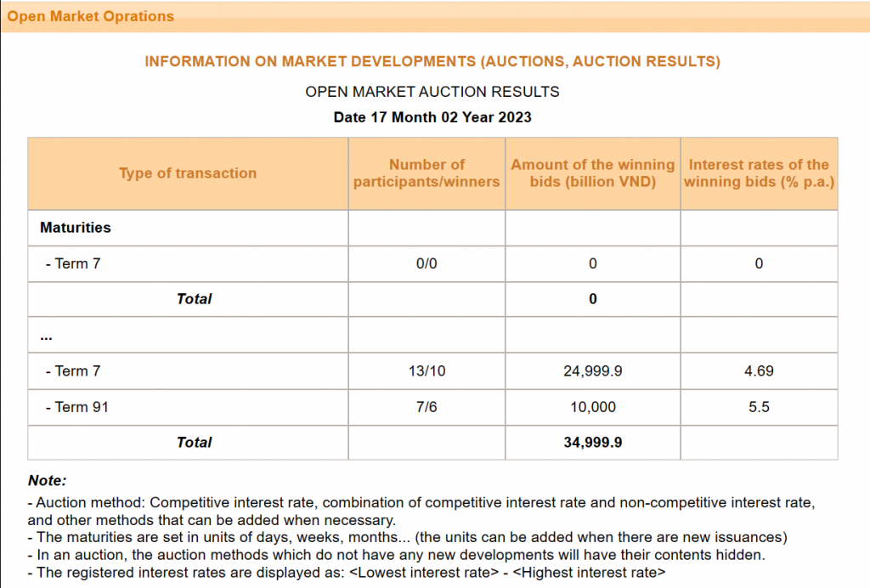Click the 0/0 participants cell
This screenshot has height=588, width=870.
(x=427, y=264)
